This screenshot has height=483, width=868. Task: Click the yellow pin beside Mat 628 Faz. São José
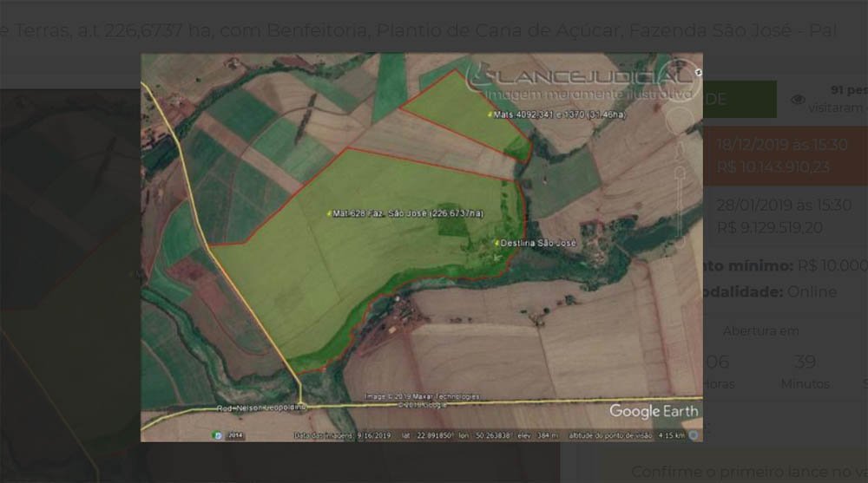click(329, 213)
